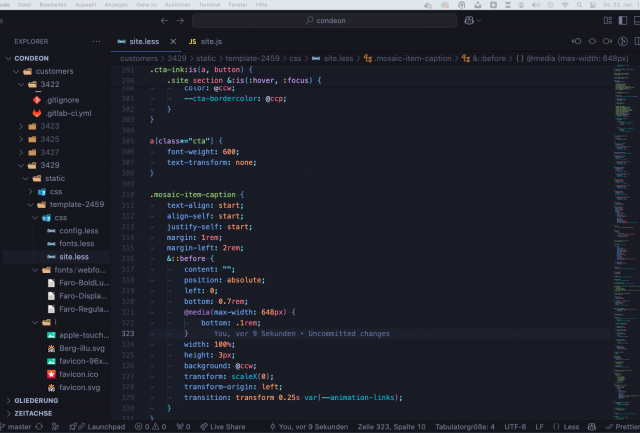Toggle primary sidebar visibility
The width and height of the screenshot is (640, 433).
pyautogui.click(x=623, y=20)
